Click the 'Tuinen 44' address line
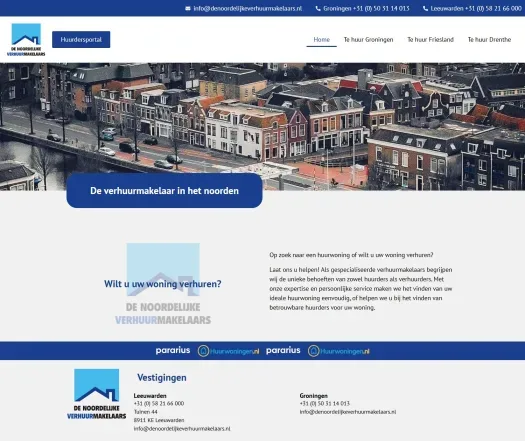Image resolution: width=525 pixels, height=441 pixels. click(x=146, y=412)
